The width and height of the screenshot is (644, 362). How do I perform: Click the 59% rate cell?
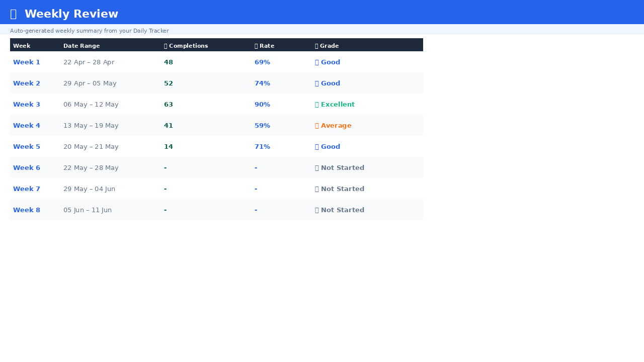pos(263,126)
